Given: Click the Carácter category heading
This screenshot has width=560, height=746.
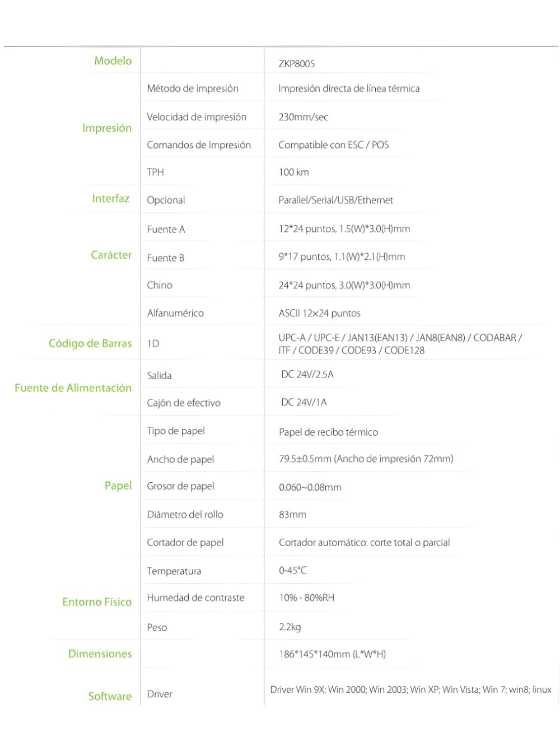Looking at the screenshot, I should tap(111, 255).
